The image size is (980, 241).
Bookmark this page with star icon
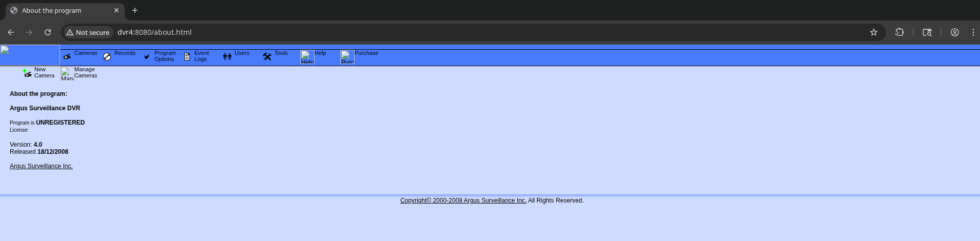(x=874, y=32)
